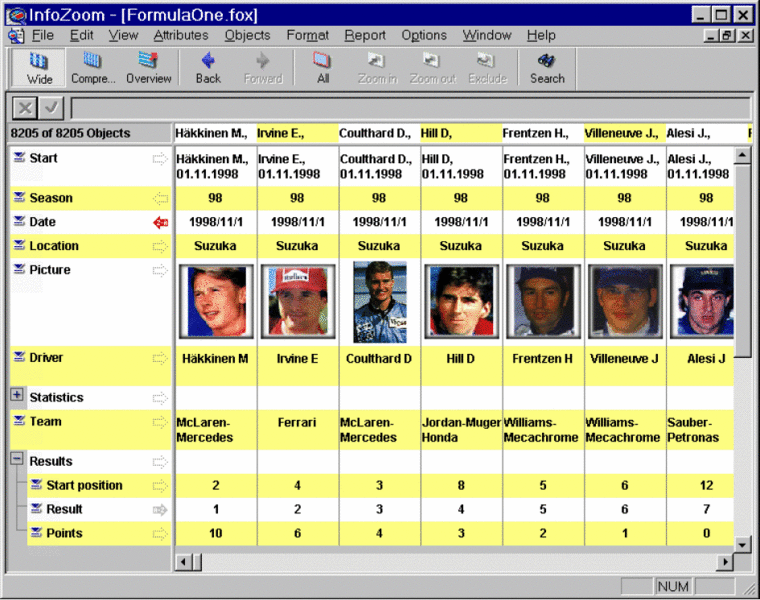This screenshot has width=760, height=600.
Task: Open the Help menu
Action: click(x=541, y=35)
